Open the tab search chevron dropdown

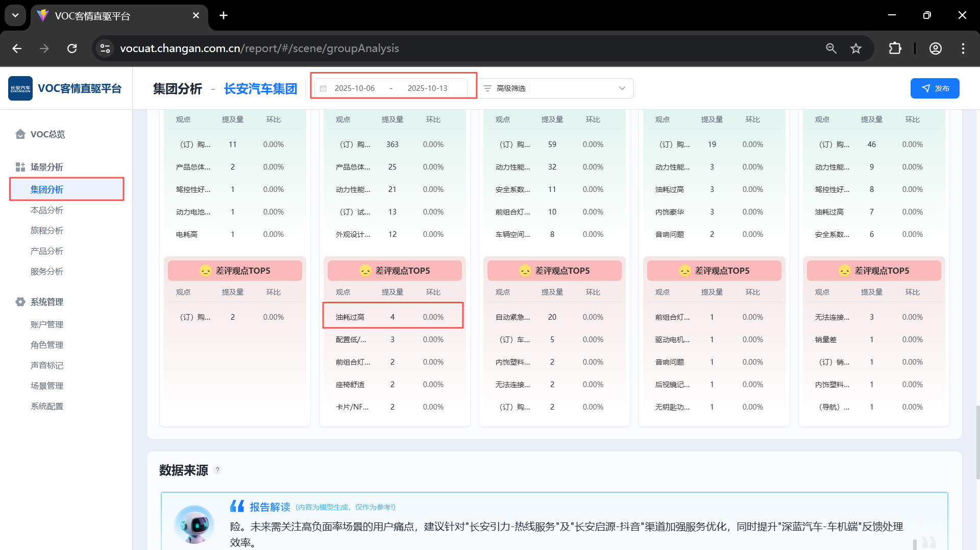15,15
